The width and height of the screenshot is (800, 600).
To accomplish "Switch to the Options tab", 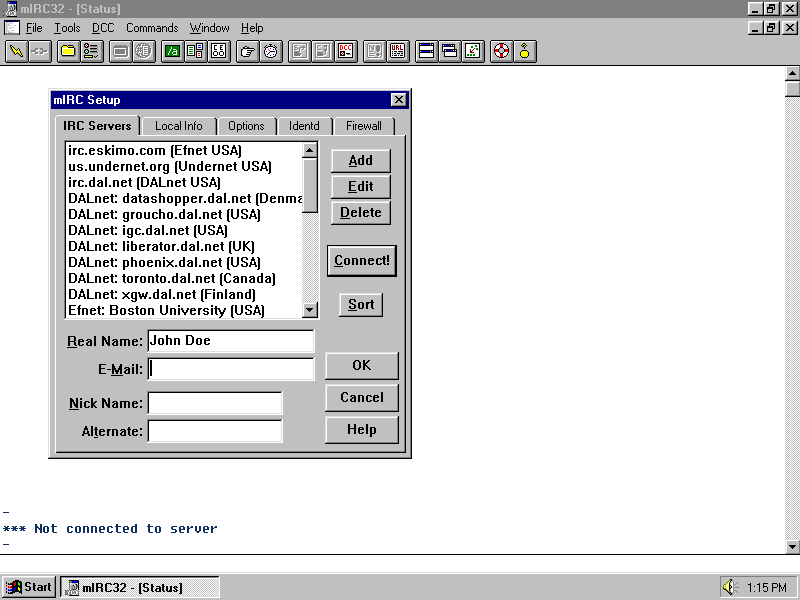I will (x=246, y=126).
